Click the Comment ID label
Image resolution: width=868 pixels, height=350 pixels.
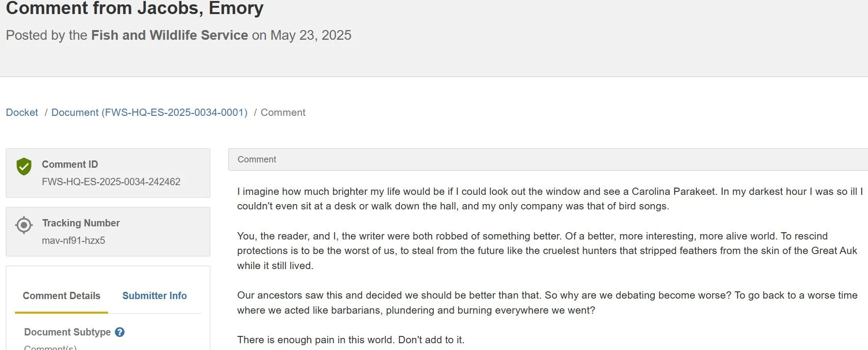click(x=70, y=164)
